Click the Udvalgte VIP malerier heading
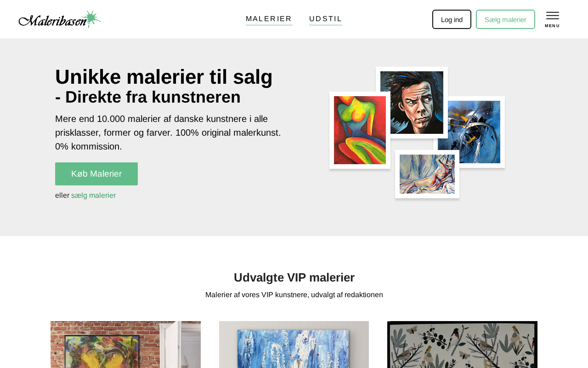Image resolution: width=588 pixels, height=368 pixels. 294,277
